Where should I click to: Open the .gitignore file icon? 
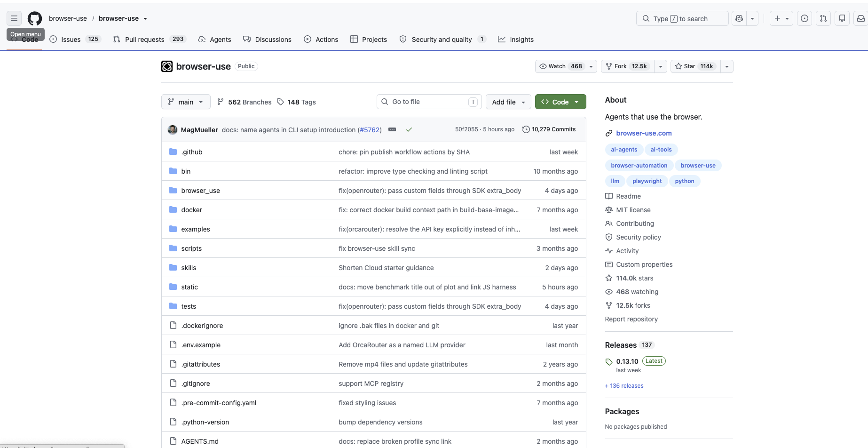tap(173, 384)
